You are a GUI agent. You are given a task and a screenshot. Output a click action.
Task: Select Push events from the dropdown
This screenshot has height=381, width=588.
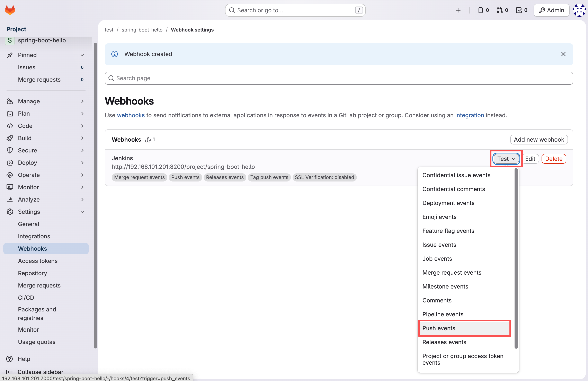(464, 328)
